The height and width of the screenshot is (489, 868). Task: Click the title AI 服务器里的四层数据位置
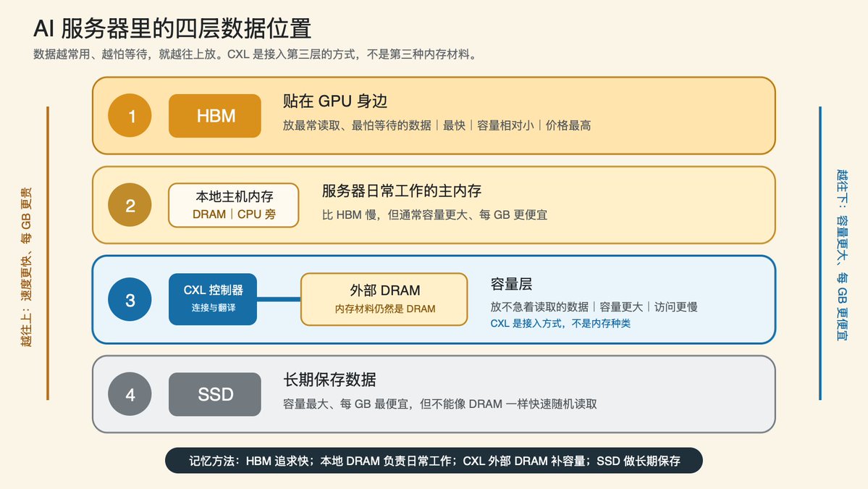(x=172, y=28)
